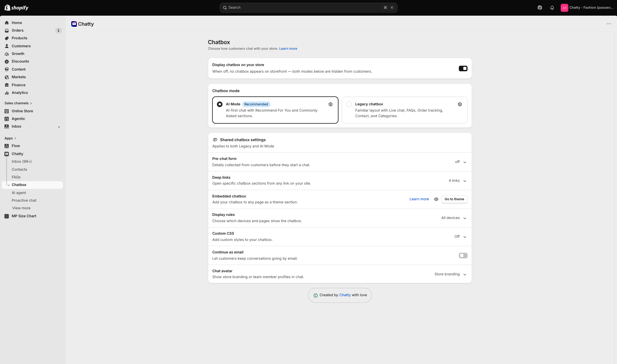Click the Analytics bar chart icon
This screenshot has width=617, height=364.
7,93
